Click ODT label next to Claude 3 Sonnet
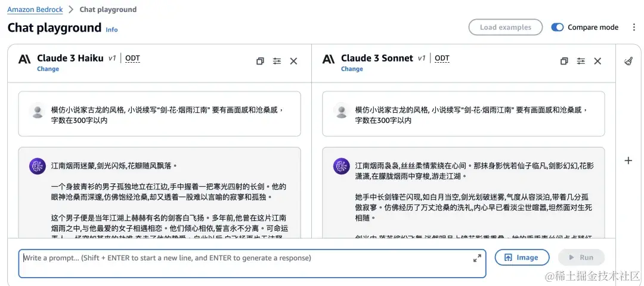644x286 pixels. coord(442,59)
